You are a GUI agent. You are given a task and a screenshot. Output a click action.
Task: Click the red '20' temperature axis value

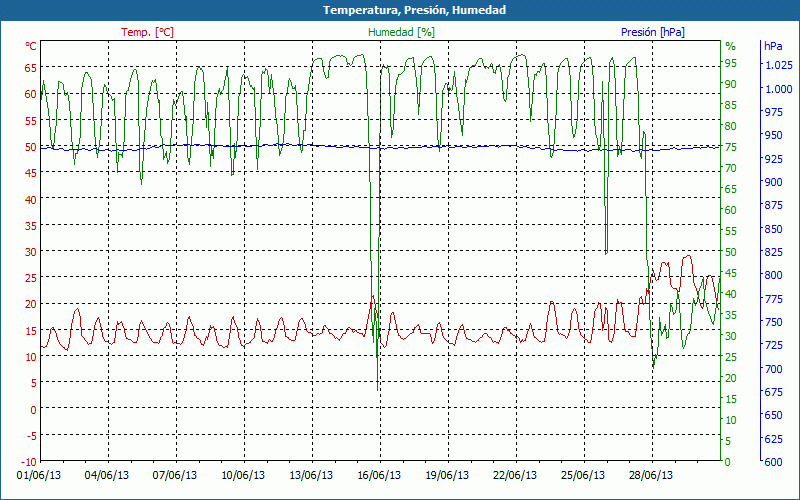pos(31,304)
